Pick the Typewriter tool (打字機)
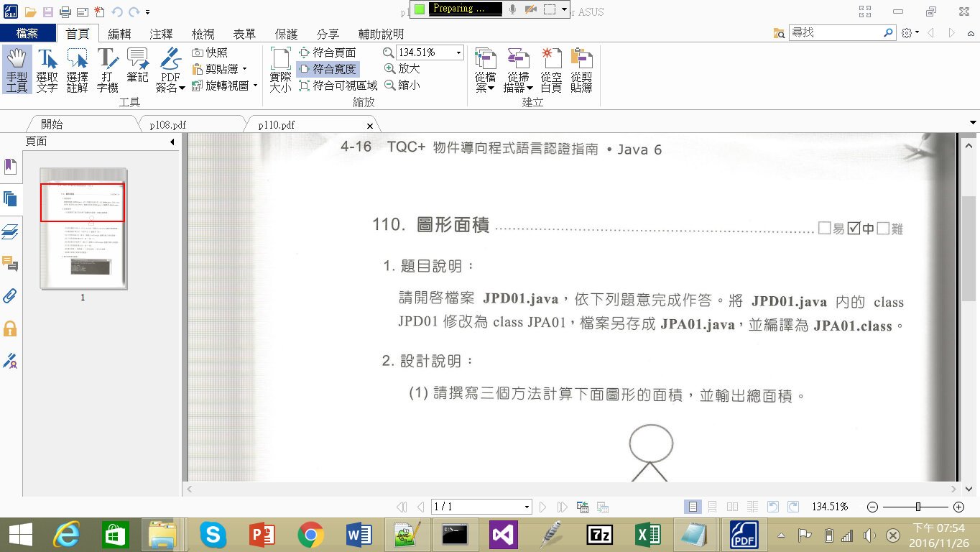This screenshot has height=552, width=980. click(107, 70)
